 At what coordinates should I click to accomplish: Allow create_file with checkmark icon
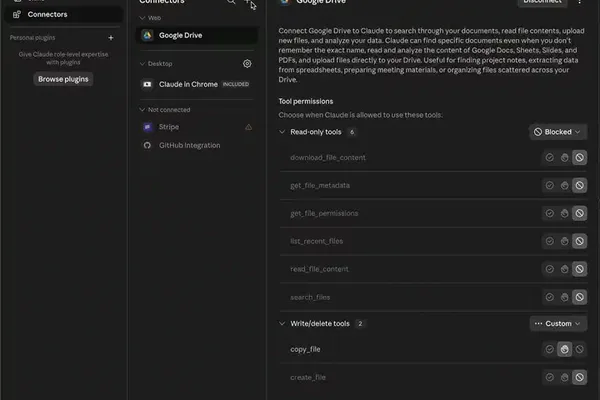(x=549, y=377)
